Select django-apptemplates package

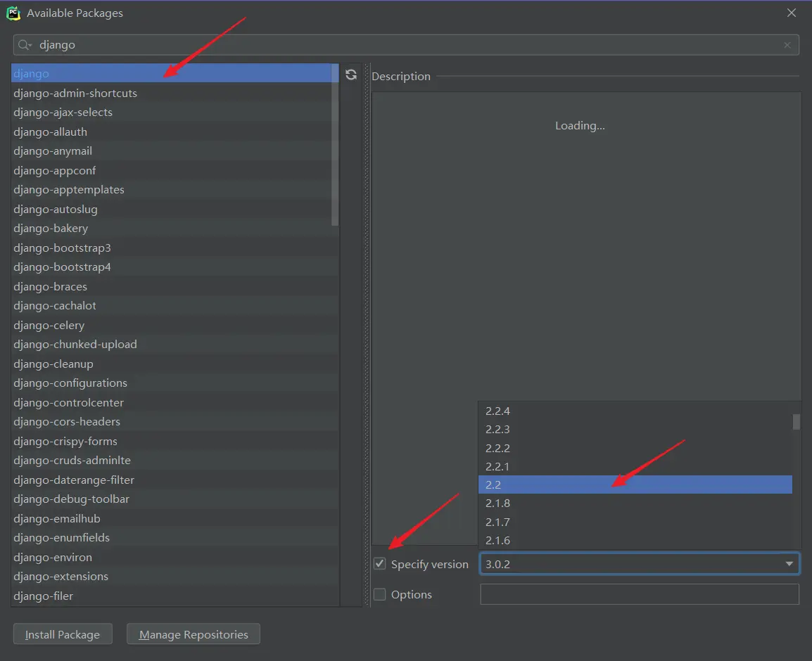click(x=175, y=190)
